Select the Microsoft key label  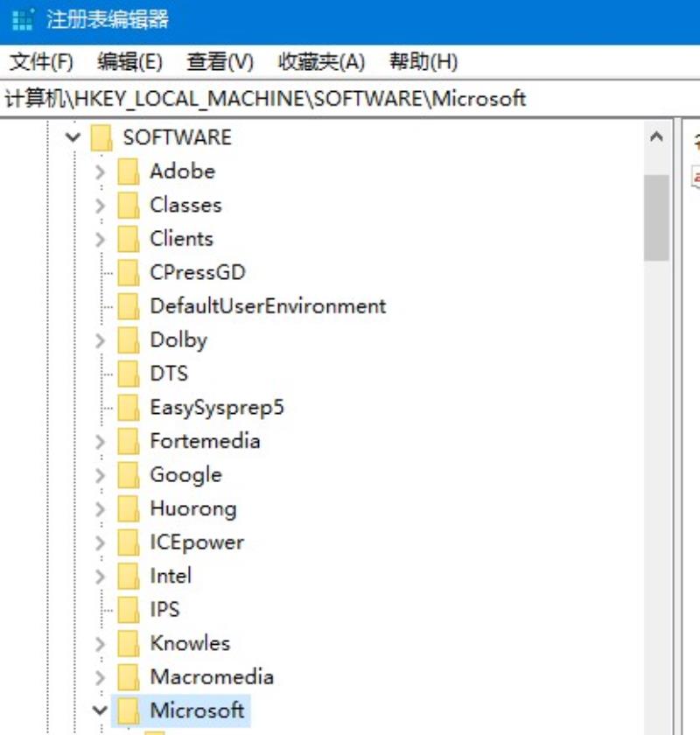pos(198,710)
